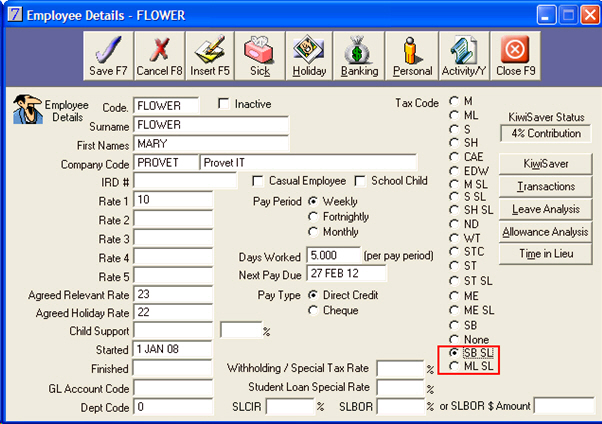This screenshot has width=602, height=424.
Task: Click the Employee Details cartoon face icon
Action: (27, 109)
